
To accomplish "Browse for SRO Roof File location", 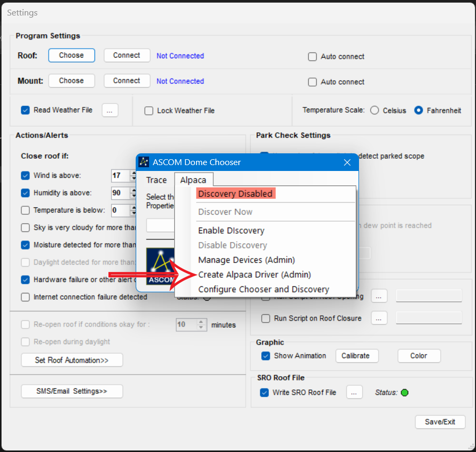I will tap(354, 392).
